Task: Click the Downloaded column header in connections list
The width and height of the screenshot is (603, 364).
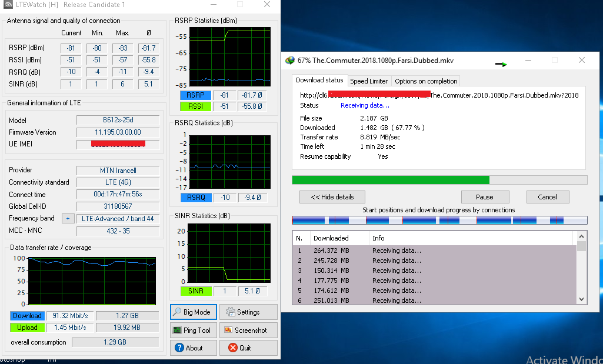Action: (339, 238)
